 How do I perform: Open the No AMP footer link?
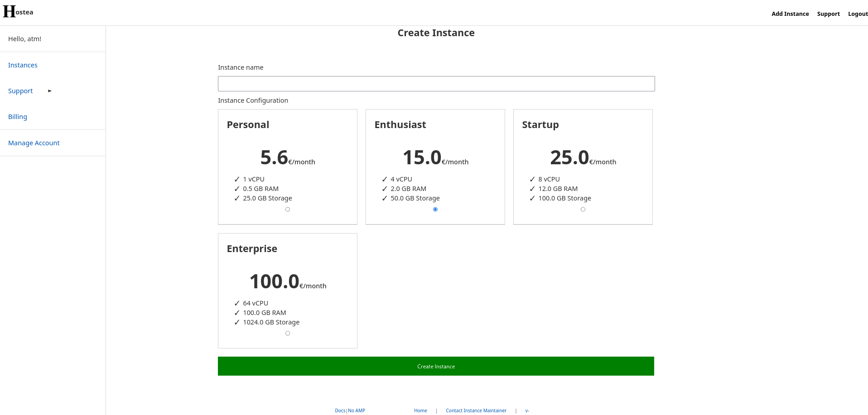(x=357, y=411)
